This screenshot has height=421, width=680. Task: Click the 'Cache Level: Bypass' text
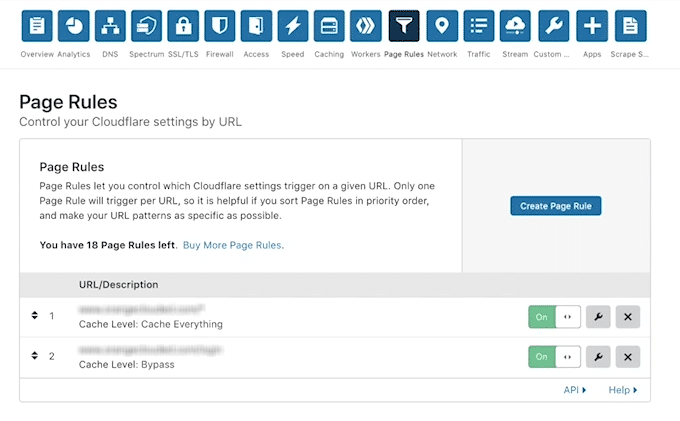126,365
